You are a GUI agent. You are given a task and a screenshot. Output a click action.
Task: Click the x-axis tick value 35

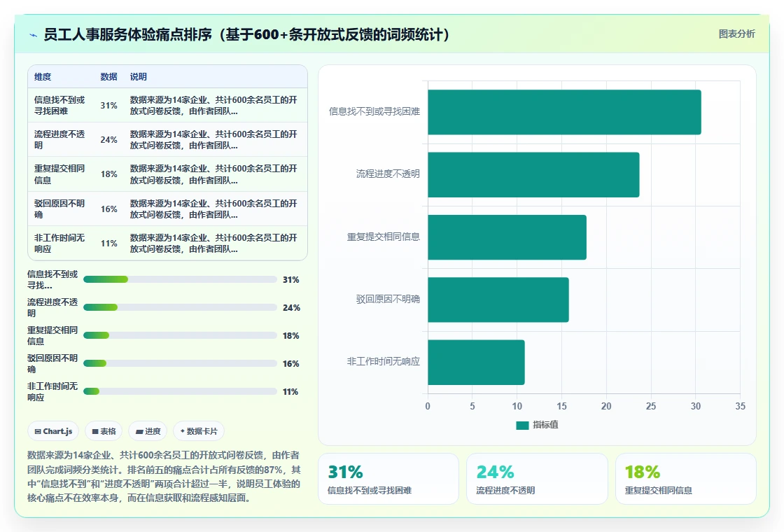[740, 407]
